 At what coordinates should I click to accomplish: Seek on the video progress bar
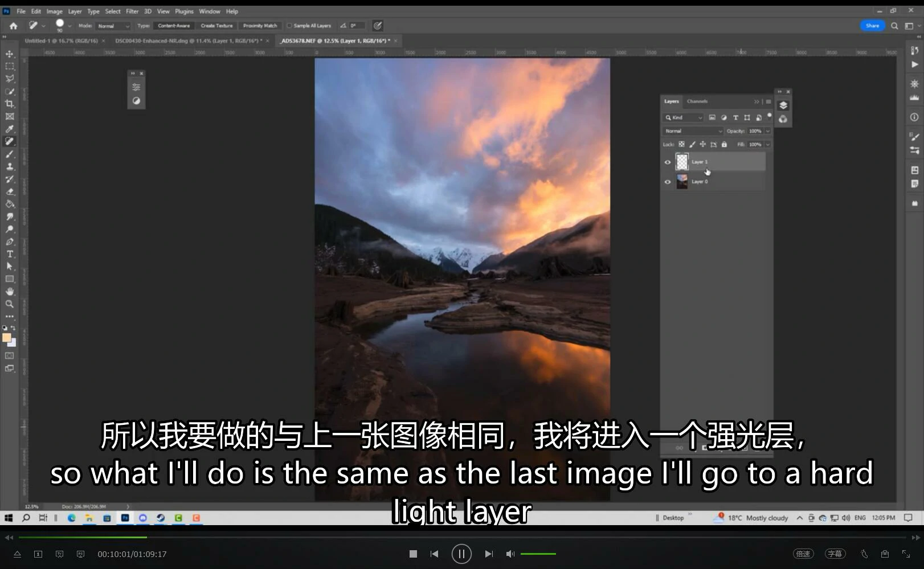(462, 537)
